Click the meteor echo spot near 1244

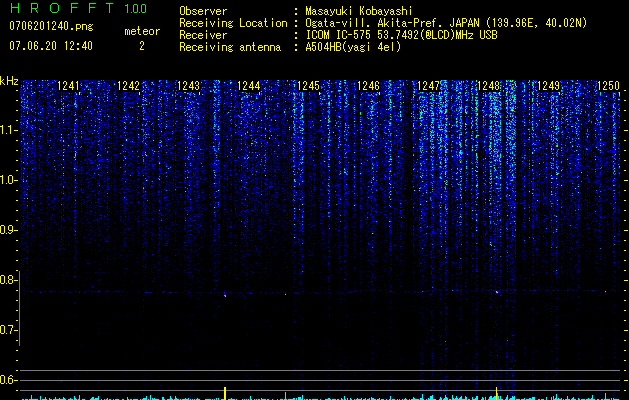click(x=225, y=294)
